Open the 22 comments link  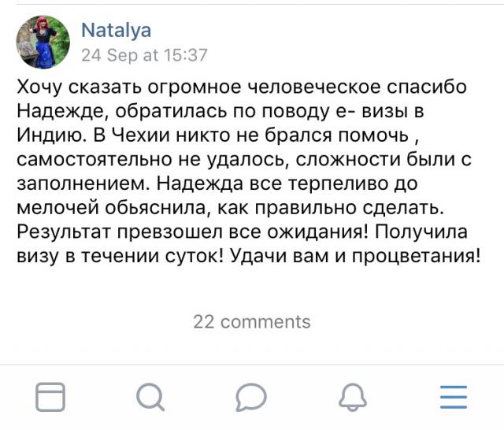(252, 321)
